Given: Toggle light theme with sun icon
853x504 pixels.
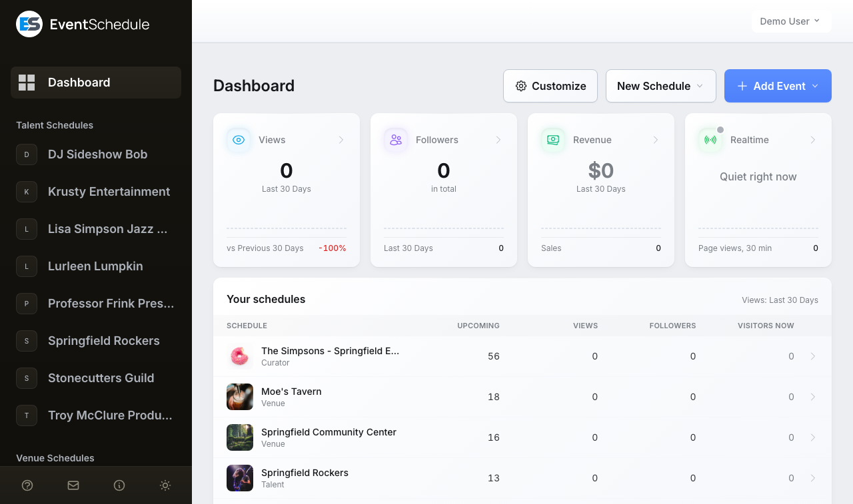Looking at the screenshot, I should coord(165,485).
